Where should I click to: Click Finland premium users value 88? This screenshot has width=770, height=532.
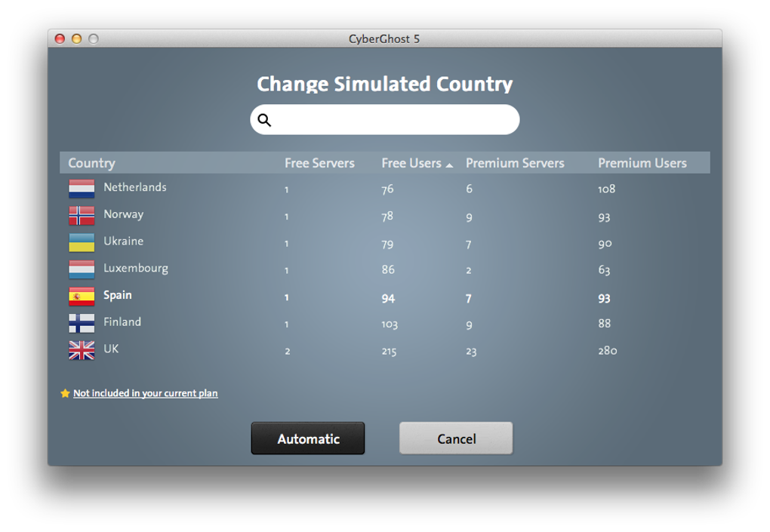[x=605, y=324]
